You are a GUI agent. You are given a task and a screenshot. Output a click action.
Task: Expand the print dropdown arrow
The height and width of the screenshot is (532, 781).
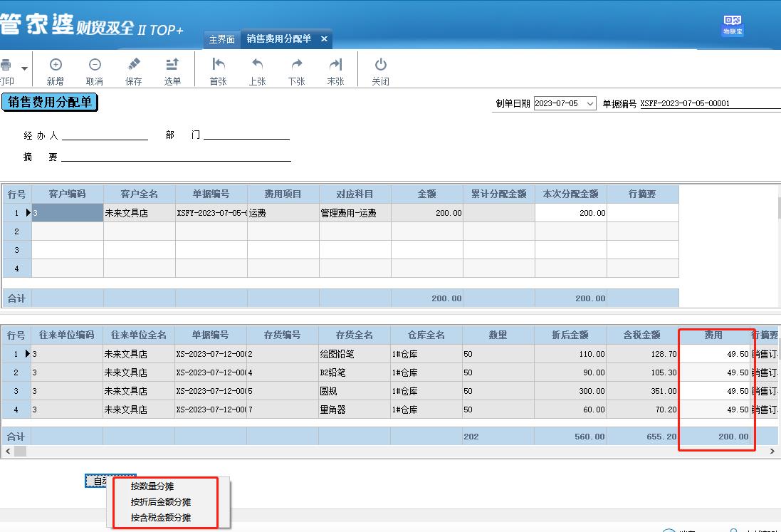point(24,68)
